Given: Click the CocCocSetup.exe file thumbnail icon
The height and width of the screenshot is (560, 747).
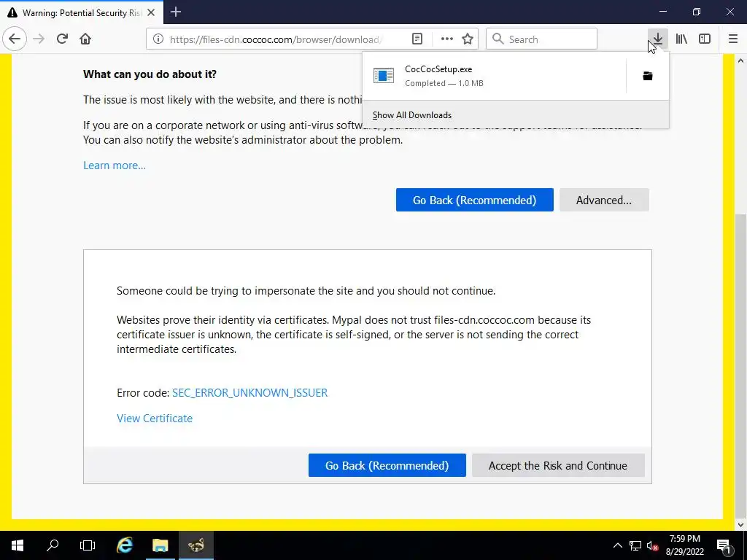Looking at the screenshot, I should [x=384, y=76].
